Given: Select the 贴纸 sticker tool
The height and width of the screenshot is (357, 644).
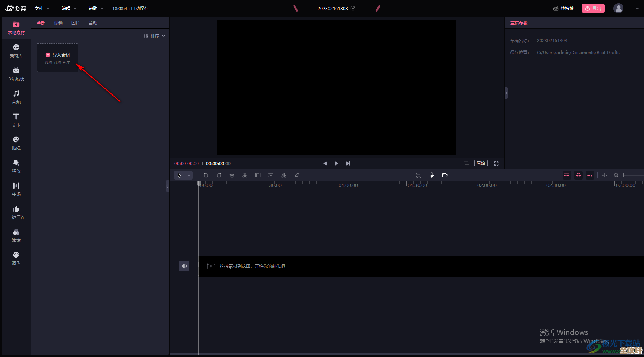Looking at the screenshot, I should pos(16,143).
